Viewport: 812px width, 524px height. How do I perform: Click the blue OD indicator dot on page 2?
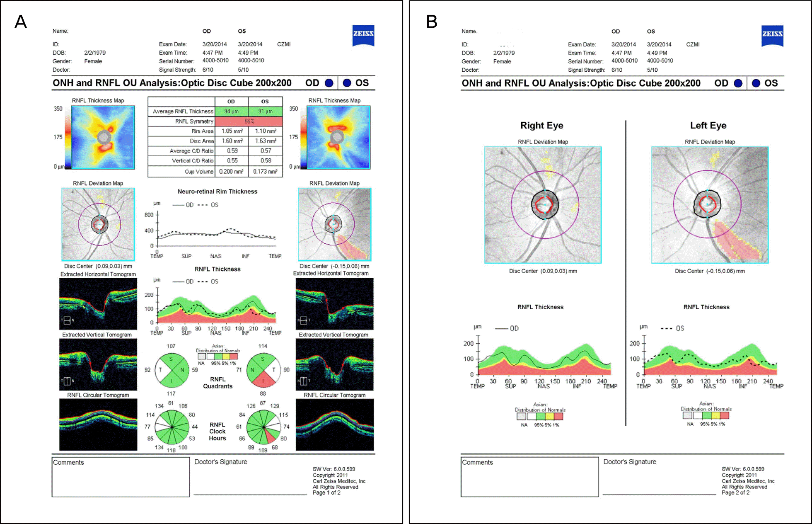[x=738, y=83]
